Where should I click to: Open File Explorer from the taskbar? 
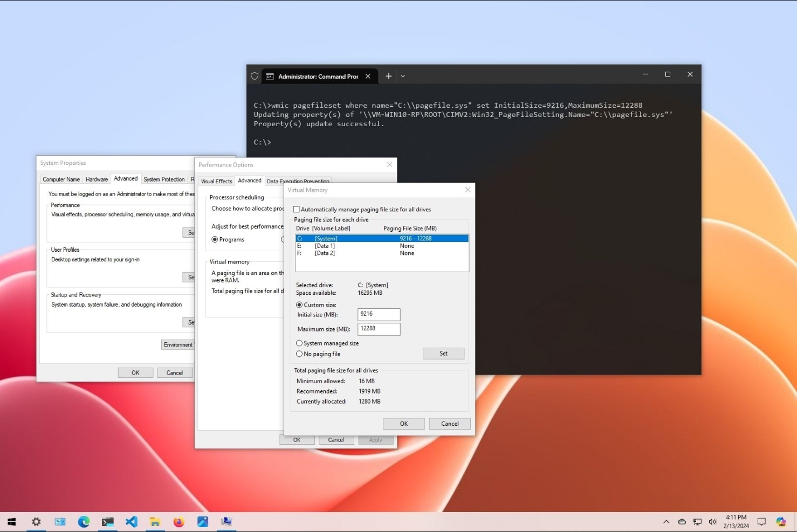tap(155, 521)
